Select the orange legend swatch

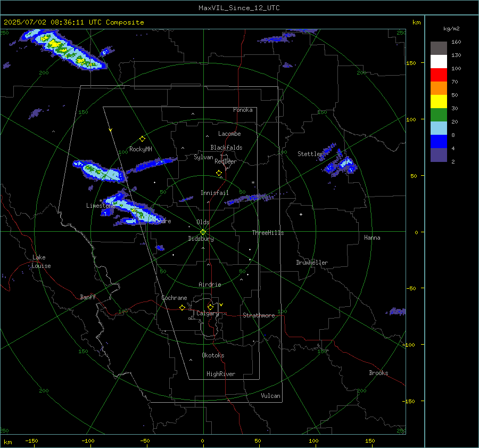coord(439,88)
